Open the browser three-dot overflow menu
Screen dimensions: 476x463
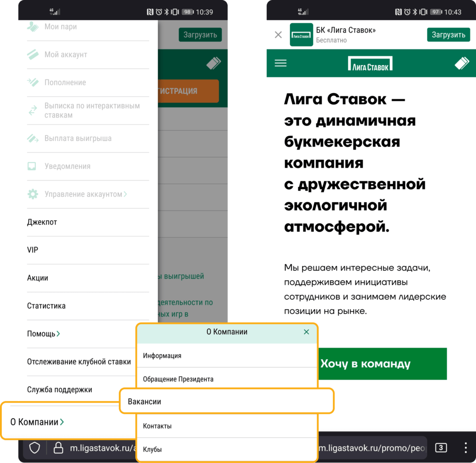pyautogui.click(x=466, y=448)
